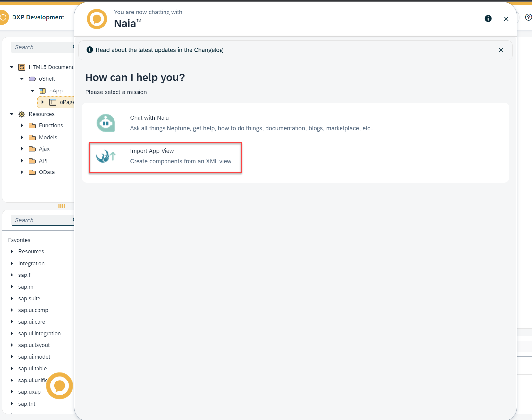
Task: Click the Naia chat logo in dialog header
Action: pos(97,19)
